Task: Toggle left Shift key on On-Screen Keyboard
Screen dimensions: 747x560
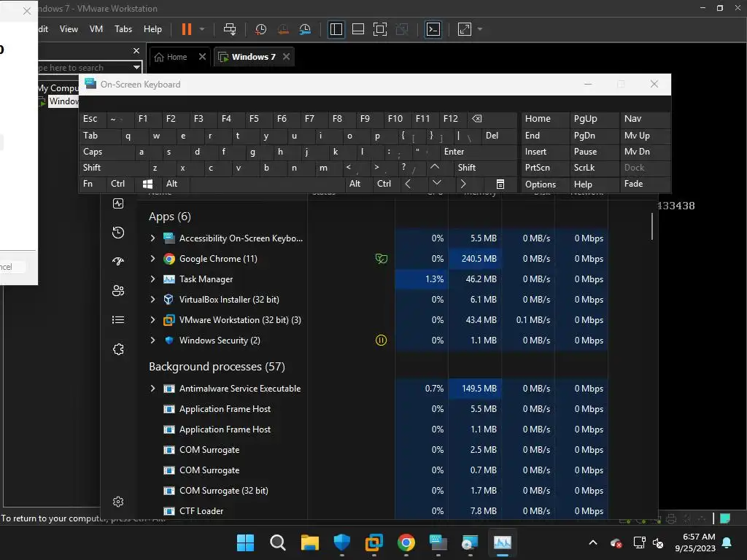Action: [x=113, y=168]
